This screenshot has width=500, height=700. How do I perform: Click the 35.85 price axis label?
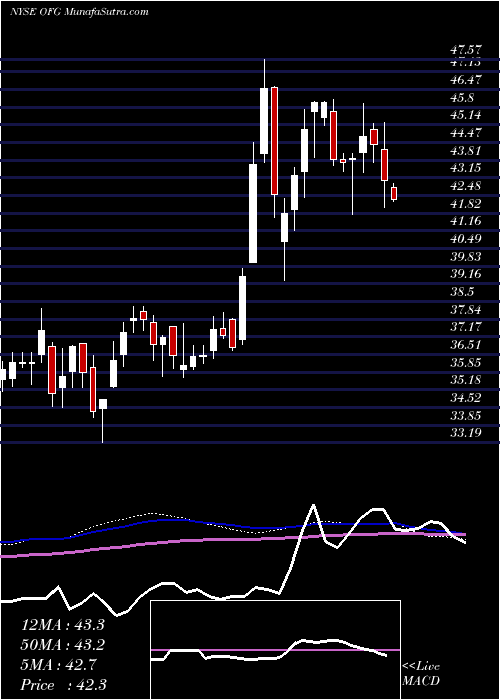pos(466,362)
